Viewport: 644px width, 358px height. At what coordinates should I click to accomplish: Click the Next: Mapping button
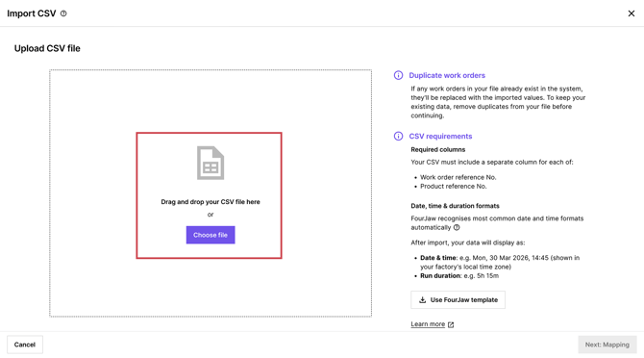click(x=607, y=345)
